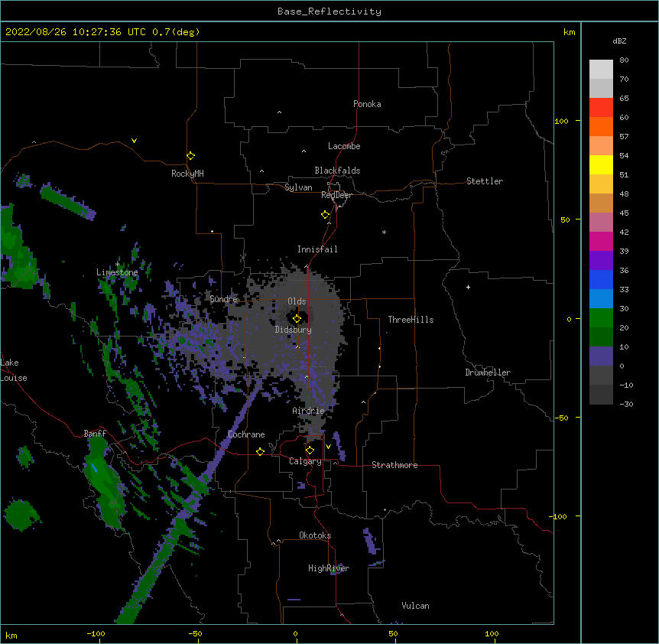
Task: Click the Okotoks town label
Action: (315, 535)
